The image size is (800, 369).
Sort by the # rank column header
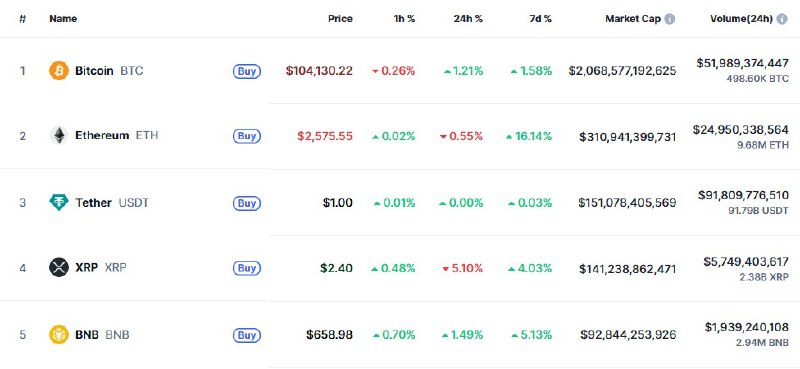tap(22, 19)
